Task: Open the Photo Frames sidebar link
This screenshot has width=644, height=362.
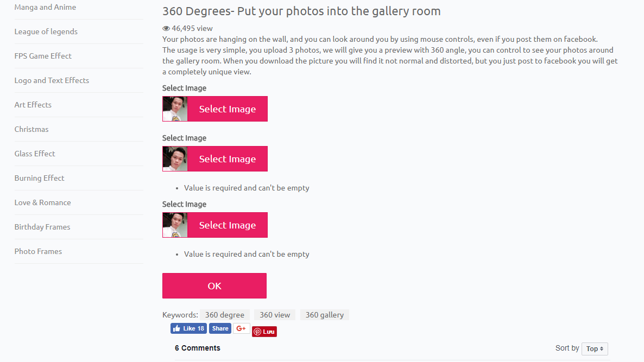Action: pos(38,251)
